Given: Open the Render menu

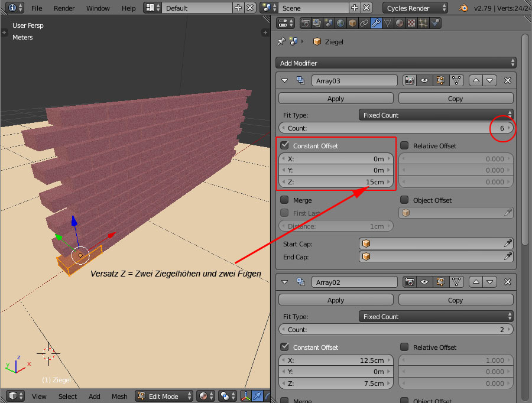Looking at the screenshot, I should [x=64, y=8].
